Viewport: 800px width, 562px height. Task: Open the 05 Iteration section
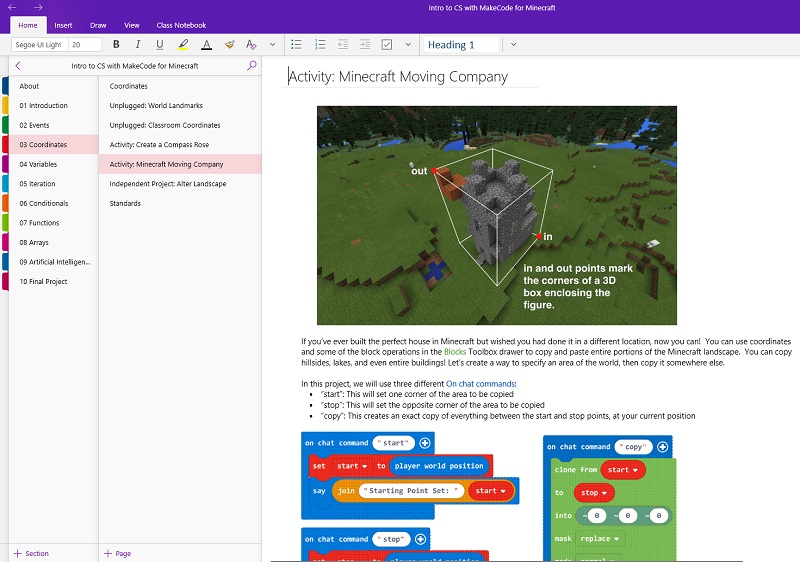[x=53, y=184]
